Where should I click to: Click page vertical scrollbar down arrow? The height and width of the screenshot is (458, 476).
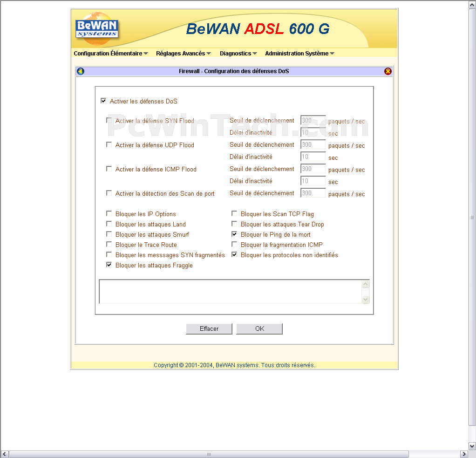pos(472,446)
